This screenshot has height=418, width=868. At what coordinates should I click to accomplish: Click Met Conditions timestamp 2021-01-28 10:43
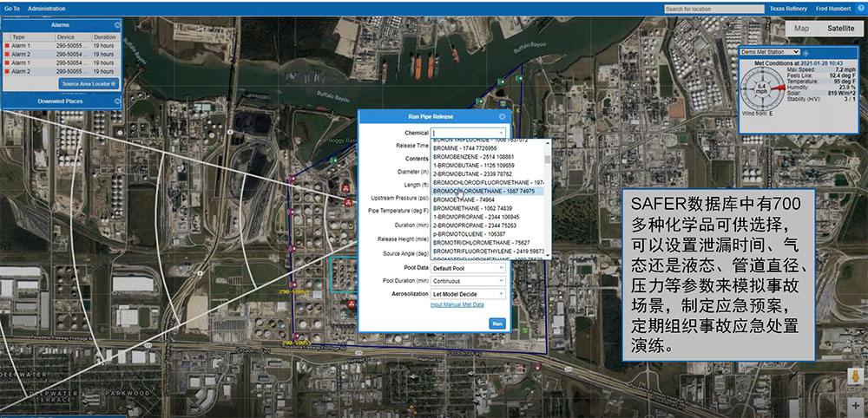coord(821,63)
